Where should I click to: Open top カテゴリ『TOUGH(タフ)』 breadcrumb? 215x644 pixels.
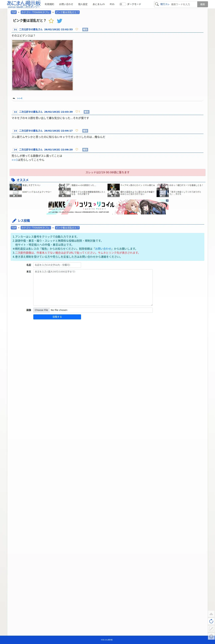[36, 12]
